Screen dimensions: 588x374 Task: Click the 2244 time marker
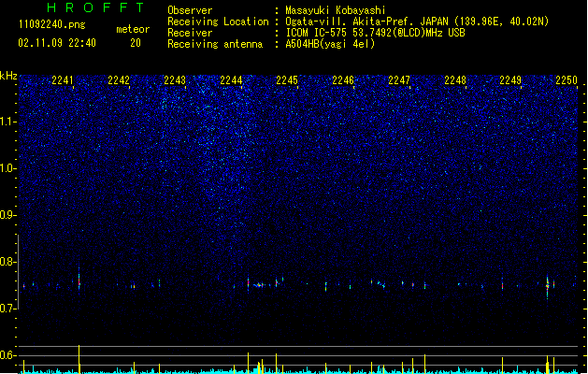pyautogui.click(x=231, y=80)
